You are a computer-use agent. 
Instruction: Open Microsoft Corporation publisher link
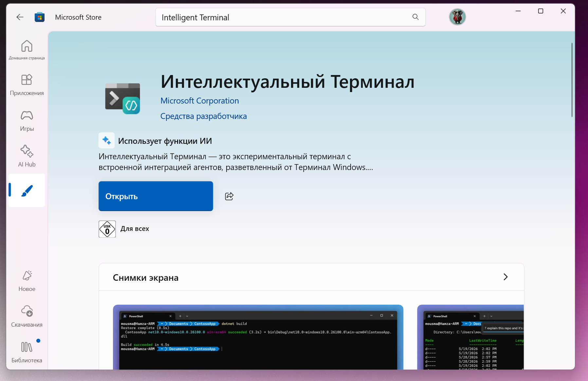point(200,101)
